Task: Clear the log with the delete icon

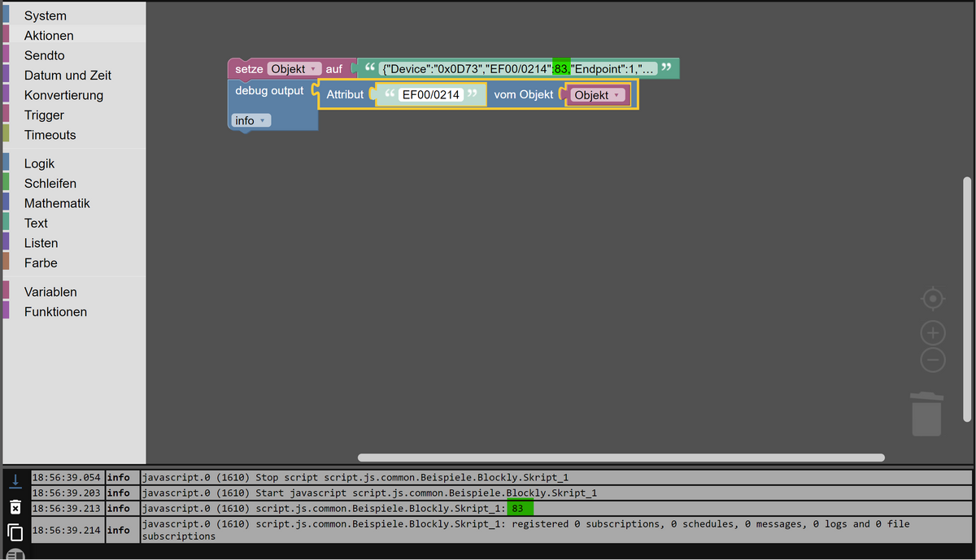Action: [x=15, y=507]
